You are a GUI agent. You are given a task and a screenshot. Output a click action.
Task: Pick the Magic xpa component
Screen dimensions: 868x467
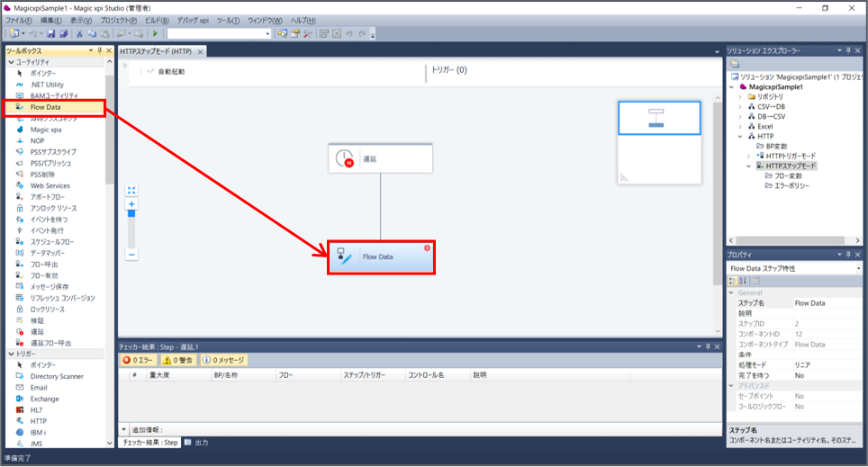45,130
